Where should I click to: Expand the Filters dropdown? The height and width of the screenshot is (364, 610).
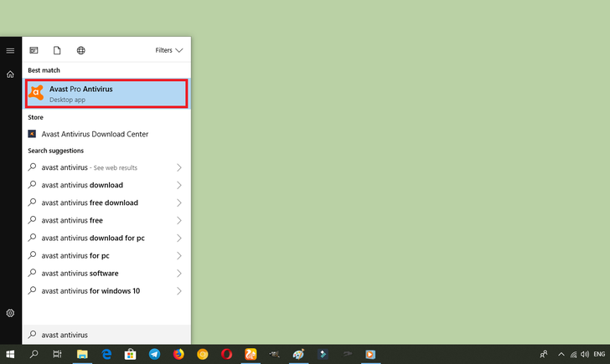[x=169, y=50]
